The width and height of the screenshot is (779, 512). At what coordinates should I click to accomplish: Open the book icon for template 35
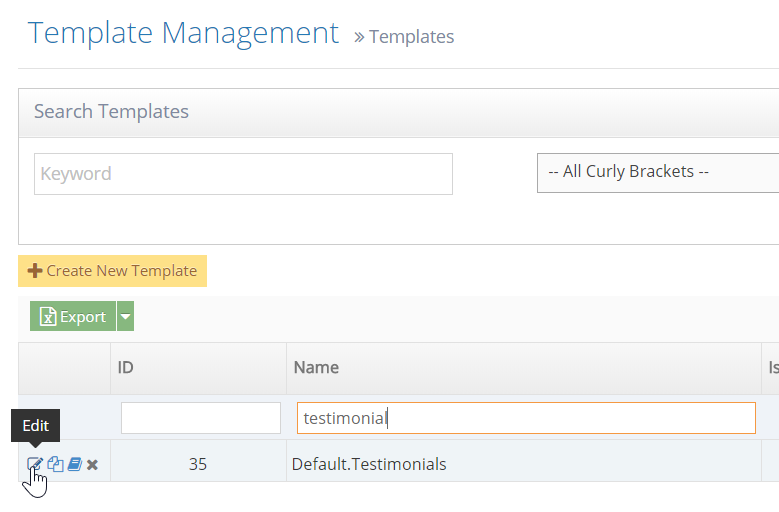click(x=74, y=464)
